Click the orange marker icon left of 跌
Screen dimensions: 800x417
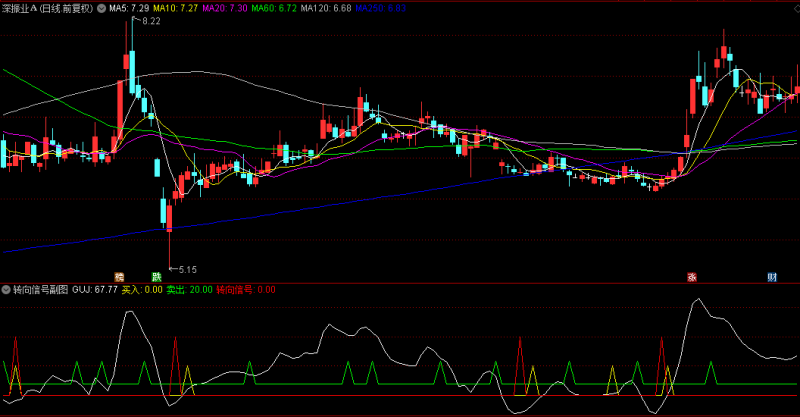(119, 277)
